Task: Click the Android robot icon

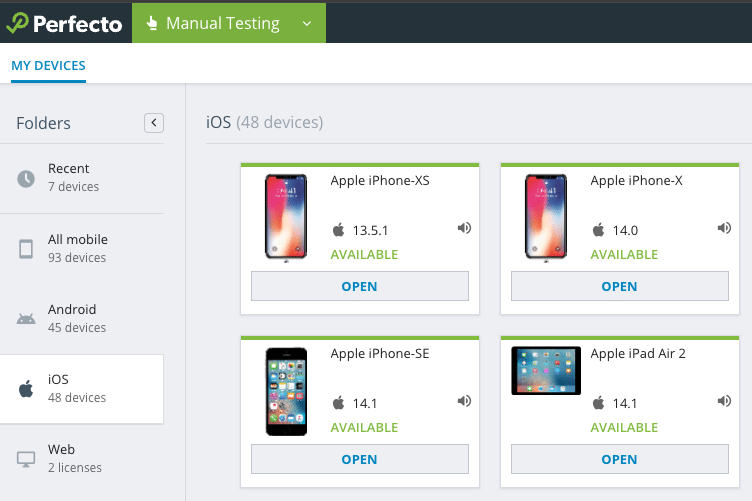Action: [x=26, y=319]
